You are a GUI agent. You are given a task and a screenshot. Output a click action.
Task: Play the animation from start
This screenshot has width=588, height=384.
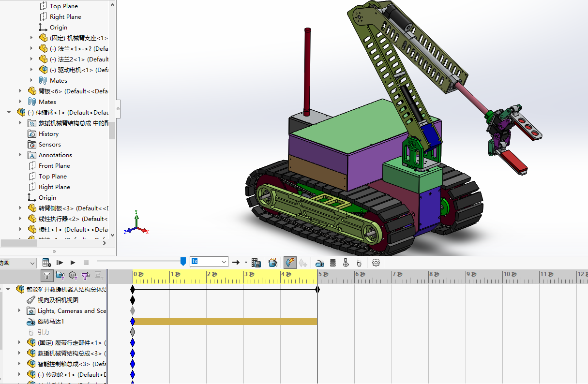(60, 263)
